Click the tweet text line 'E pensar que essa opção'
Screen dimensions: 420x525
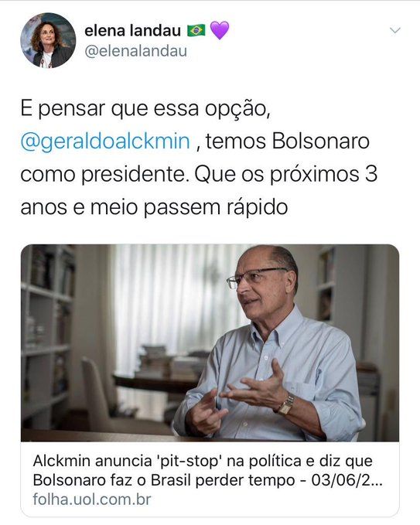pos(145,109)
